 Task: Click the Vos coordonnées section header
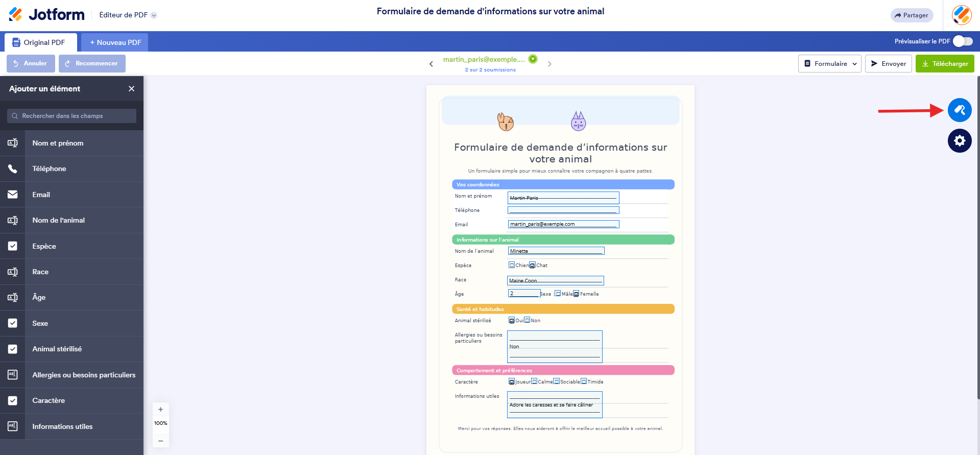[563, 184]
